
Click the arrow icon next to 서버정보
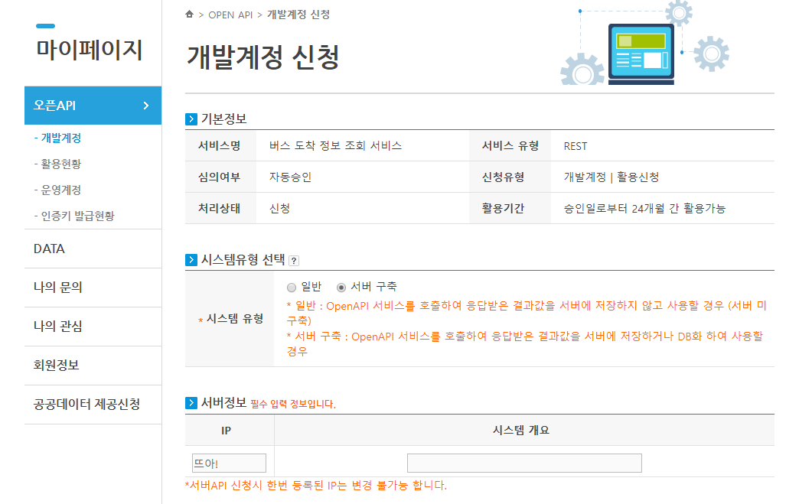(191, 403)
